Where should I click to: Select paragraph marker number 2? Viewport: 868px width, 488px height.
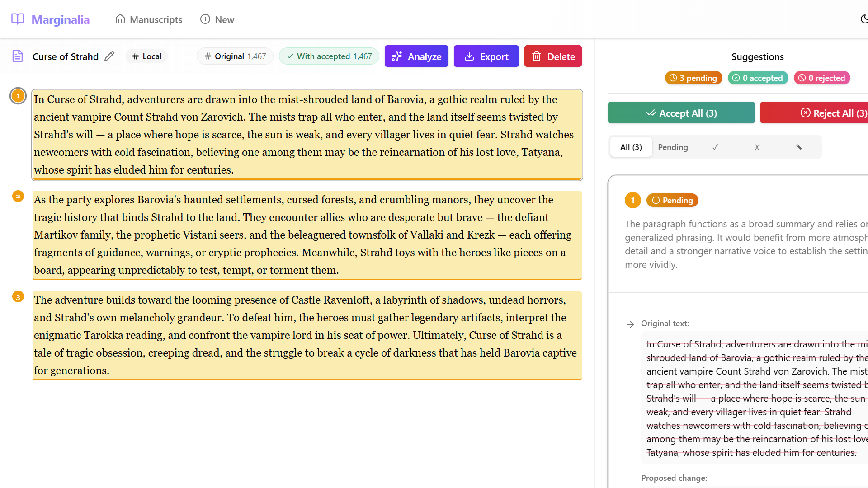coord(18,196)
